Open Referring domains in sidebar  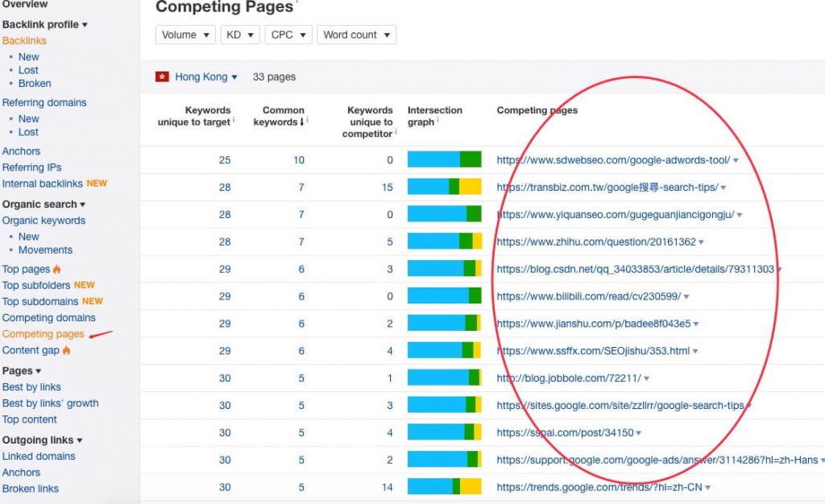coord(44,102)
